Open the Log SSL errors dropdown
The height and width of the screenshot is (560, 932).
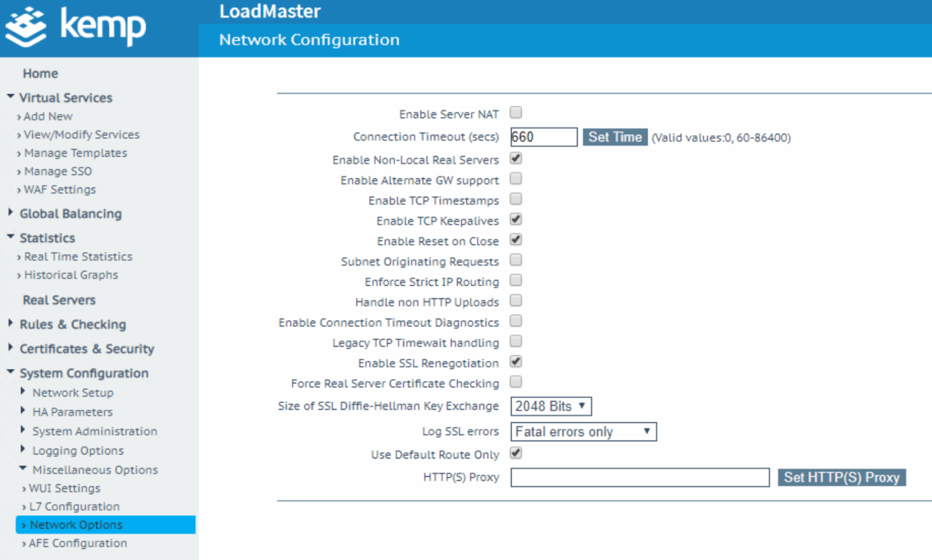point(582,431)
